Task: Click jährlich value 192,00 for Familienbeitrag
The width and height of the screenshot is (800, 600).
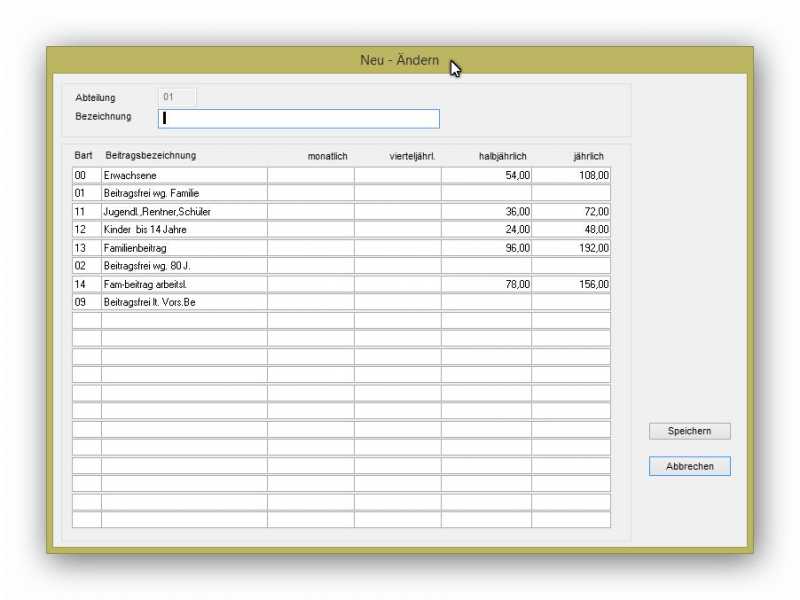Action: (571, 248)
